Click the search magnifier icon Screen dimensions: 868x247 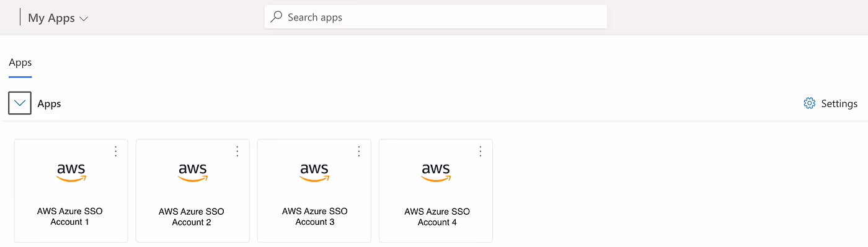277,17
